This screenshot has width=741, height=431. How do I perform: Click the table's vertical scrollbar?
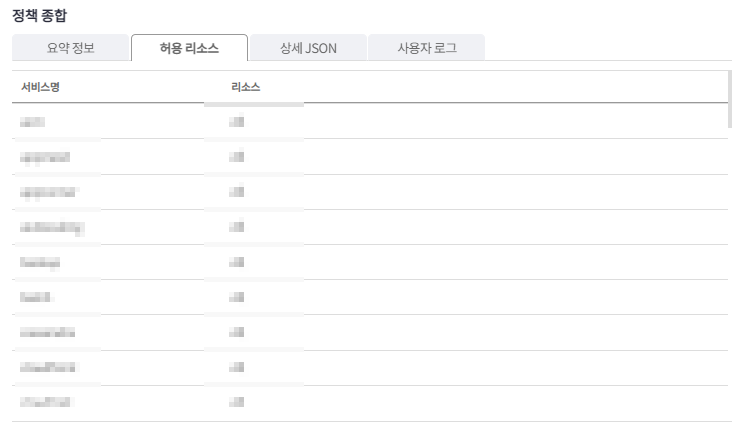tap(730, 99)
